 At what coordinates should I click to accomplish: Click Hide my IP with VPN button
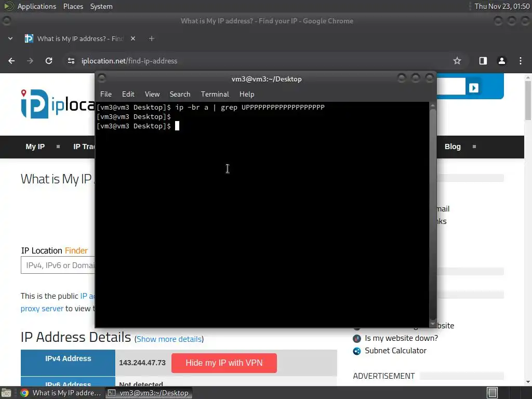(x=224, y=363)
